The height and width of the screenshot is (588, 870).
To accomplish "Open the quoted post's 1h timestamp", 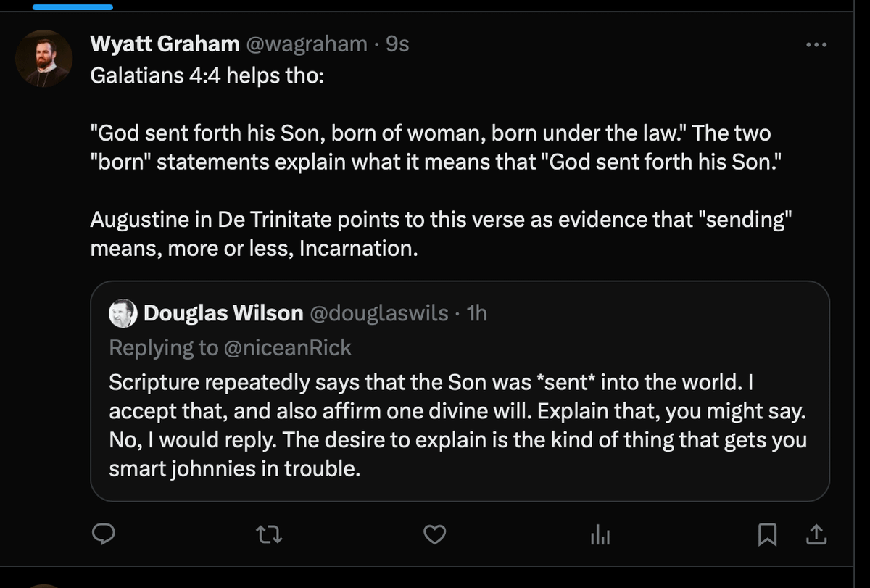I will click(x=477, y=313).
